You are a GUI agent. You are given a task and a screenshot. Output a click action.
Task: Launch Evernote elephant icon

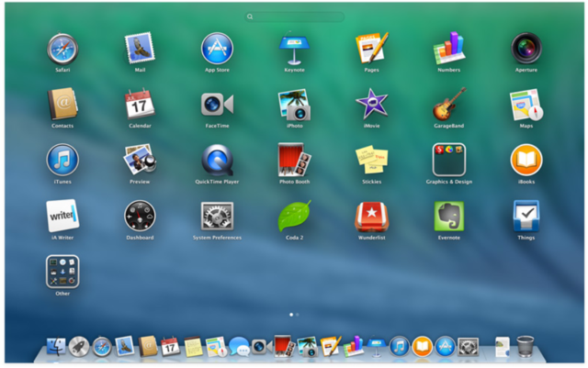[x=449, y=217]
